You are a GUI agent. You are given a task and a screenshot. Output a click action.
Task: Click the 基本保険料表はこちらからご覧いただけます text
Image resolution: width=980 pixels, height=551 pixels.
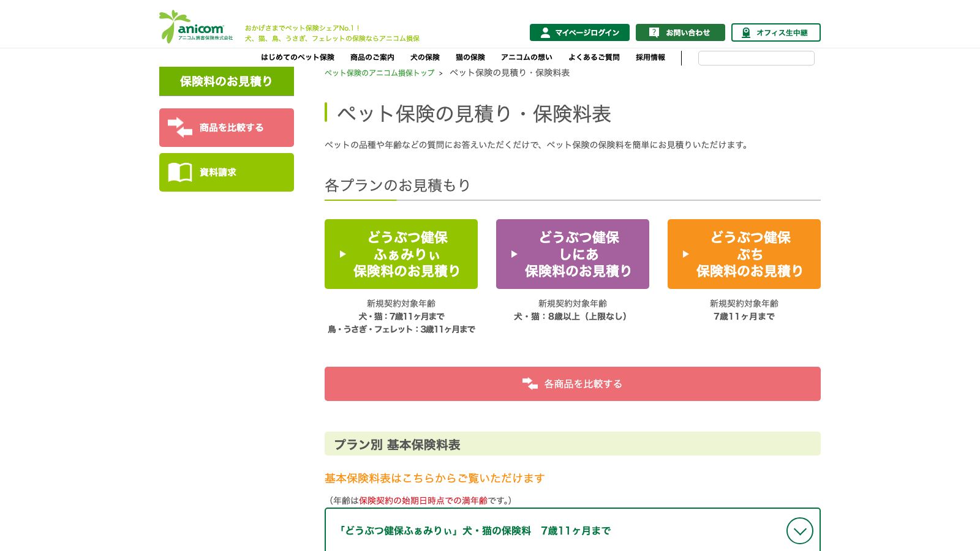[435, 478]
